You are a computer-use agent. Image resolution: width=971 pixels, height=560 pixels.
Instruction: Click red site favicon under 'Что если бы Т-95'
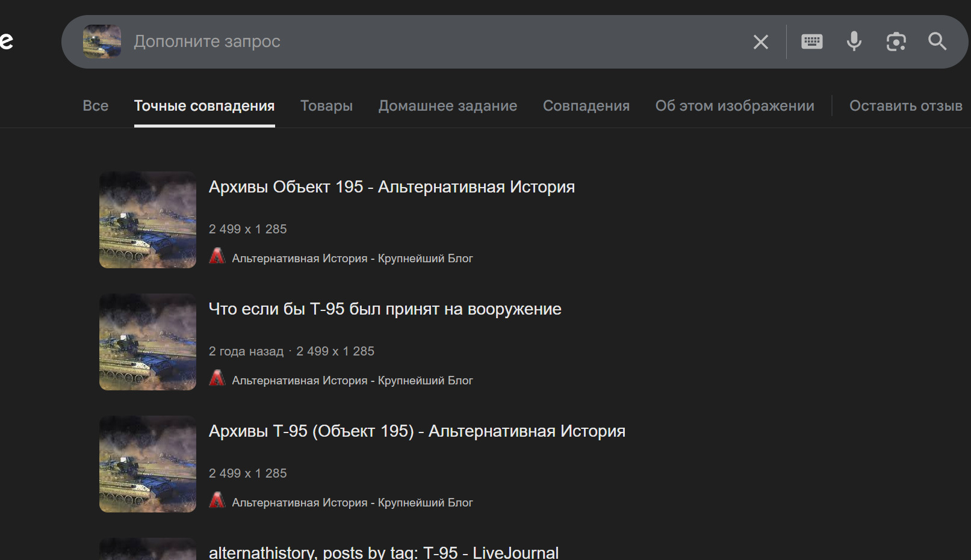[x=217, y=379]
